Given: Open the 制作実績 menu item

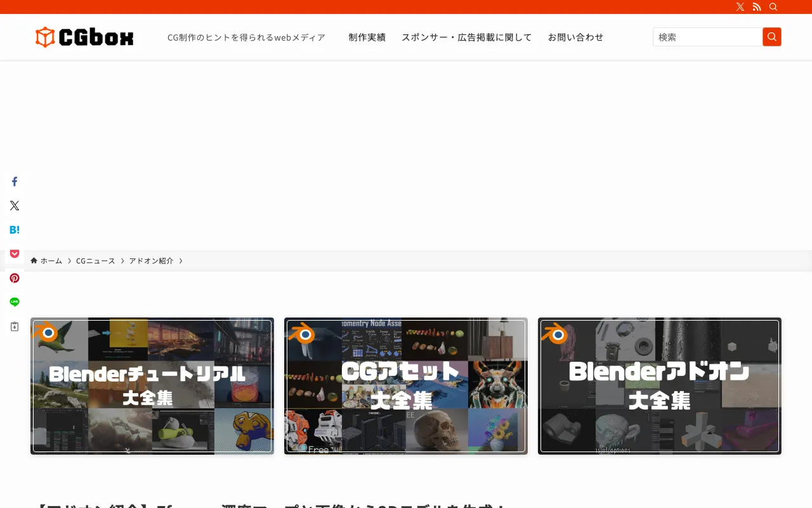Looking at the screenshot, I should 367,37.
